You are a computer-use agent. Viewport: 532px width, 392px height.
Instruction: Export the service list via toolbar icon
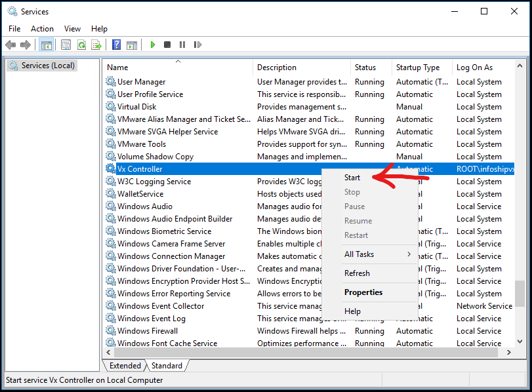tap(96, 45)
